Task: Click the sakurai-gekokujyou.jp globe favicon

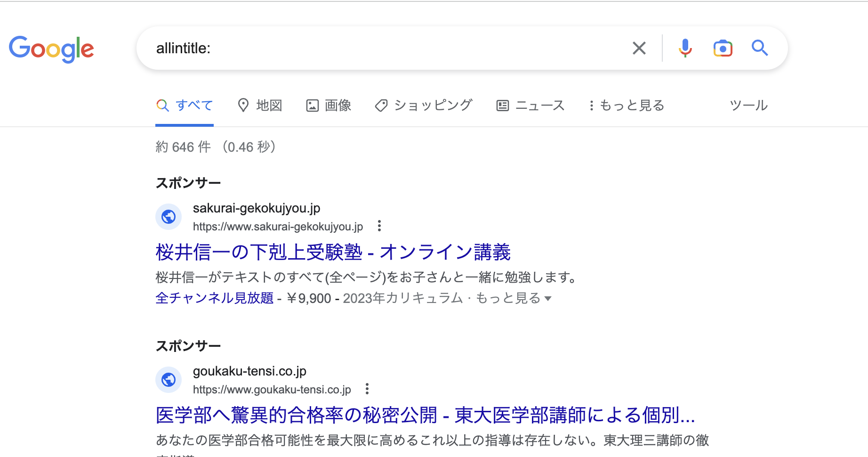Action: pos(169,217)
